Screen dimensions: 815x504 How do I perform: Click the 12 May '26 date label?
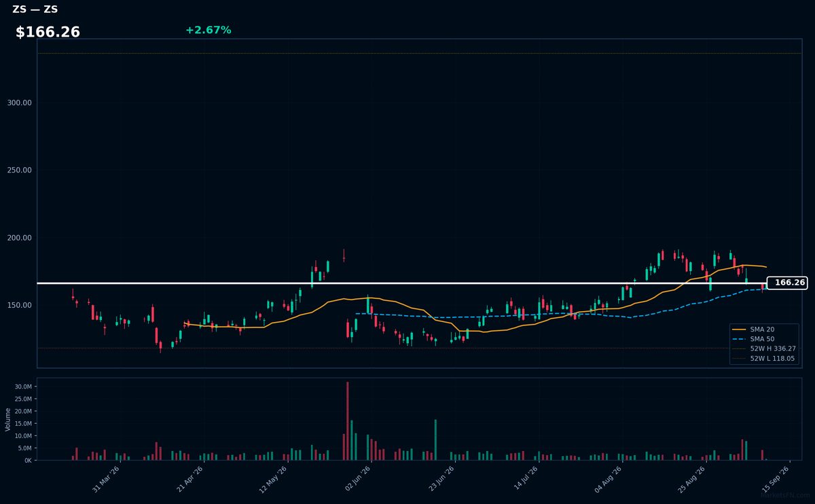[x=274, y=479]
